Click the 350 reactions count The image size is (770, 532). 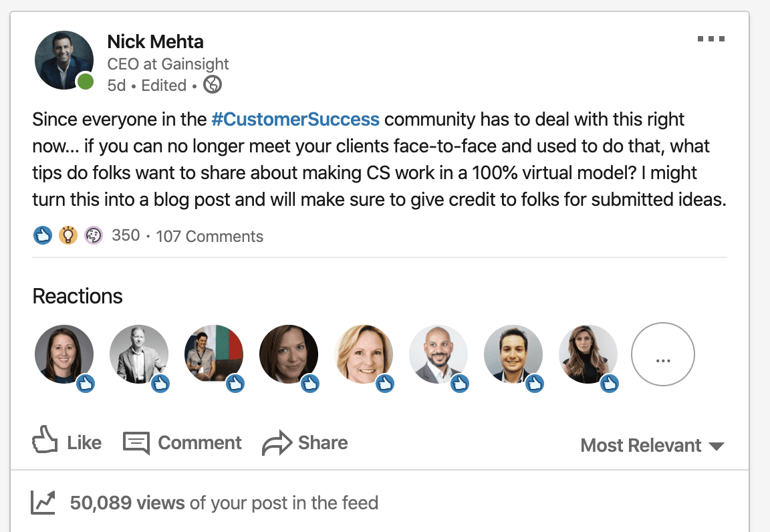(126, 235)
